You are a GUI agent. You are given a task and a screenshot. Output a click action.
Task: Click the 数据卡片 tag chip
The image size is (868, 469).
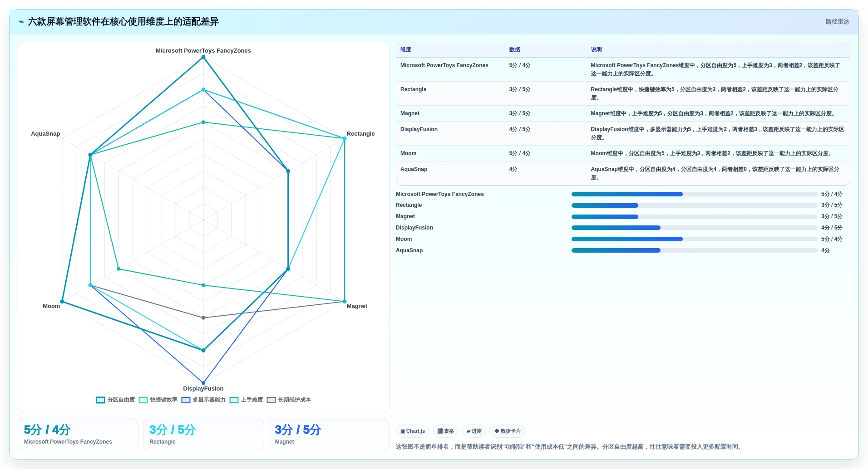(508, 431)
